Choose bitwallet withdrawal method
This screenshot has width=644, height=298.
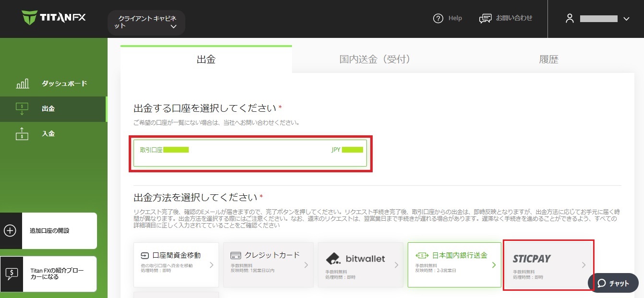tap(361, 264)
